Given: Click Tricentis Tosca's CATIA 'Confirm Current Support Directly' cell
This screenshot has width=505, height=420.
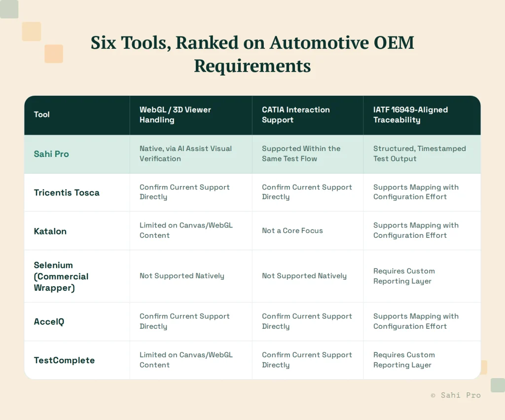Looking at the screenshot, I should [307, 192].
